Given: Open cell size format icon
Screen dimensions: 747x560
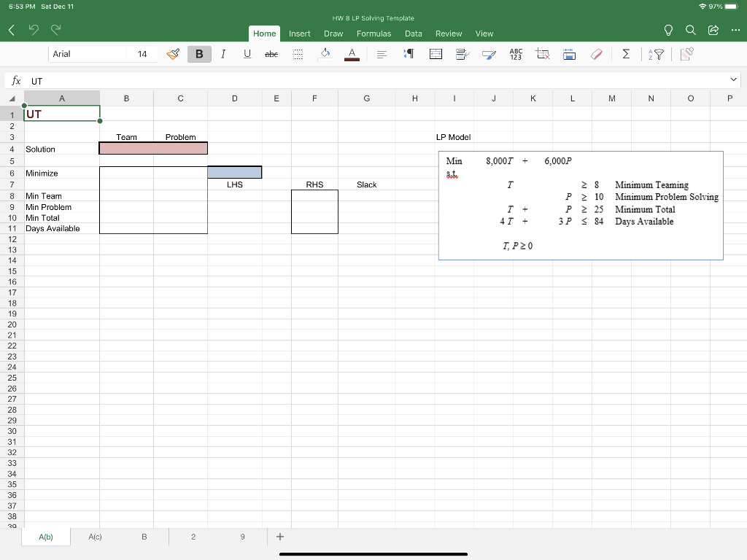Looking at the screenshot, I should 569,54.
